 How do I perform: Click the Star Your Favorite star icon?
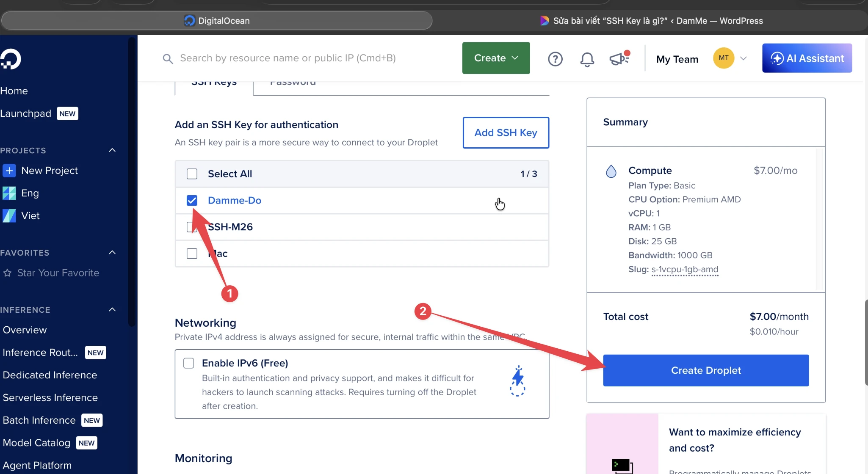coord(7,273)
